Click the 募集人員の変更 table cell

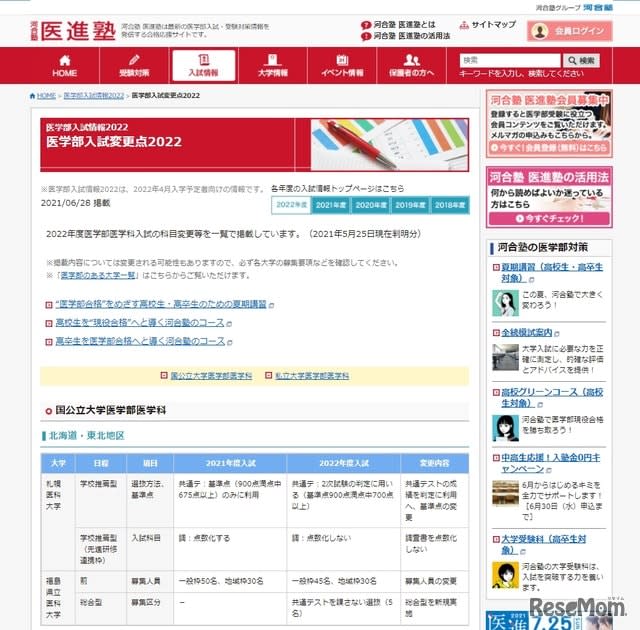pyautogui.click(x=435, y=581)
